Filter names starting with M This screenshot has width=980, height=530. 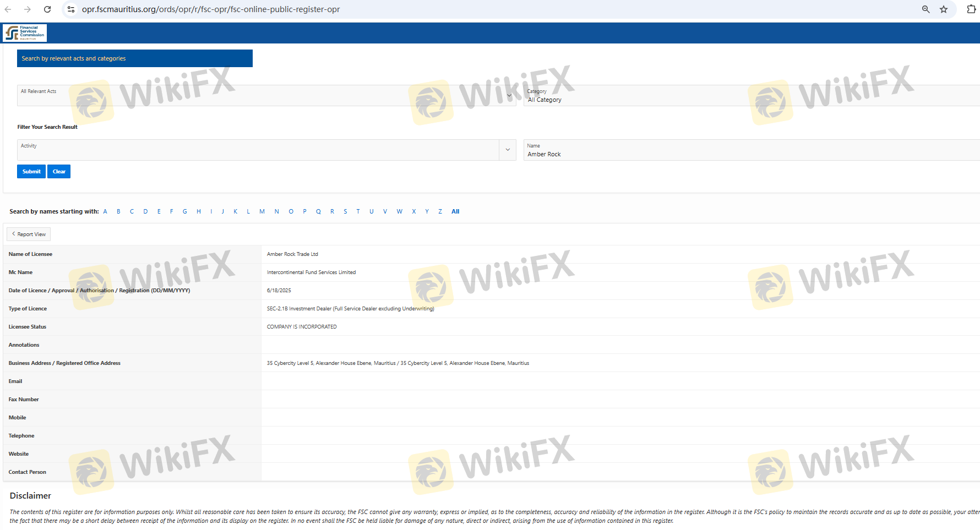pyautogui.click(x=262, y=211)
